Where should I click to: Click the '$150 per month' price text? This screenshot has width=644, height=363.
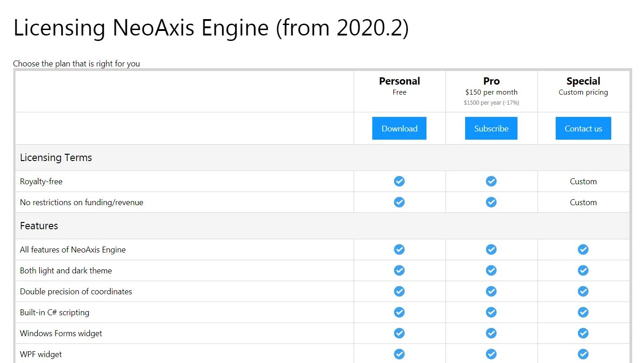[x=491, y=92]
